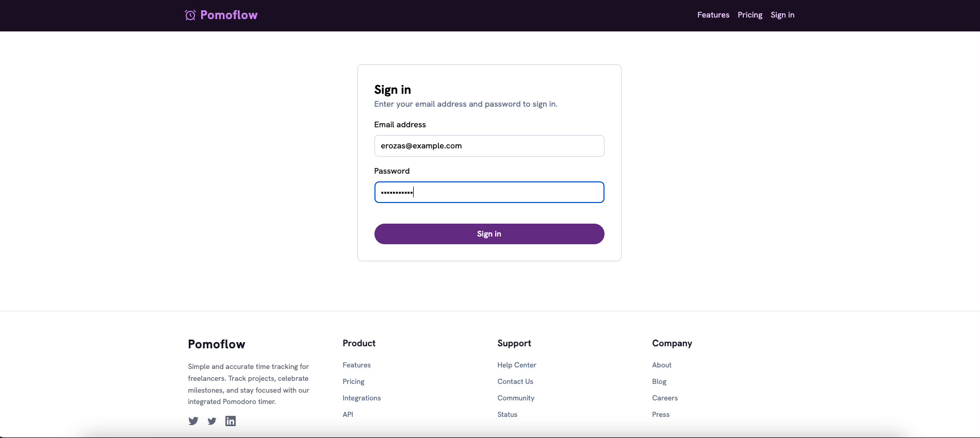This screenshot has width=980, height=438.
Task: Click the Pomoflow alarm clock logo icon
Action: (190, 15)
